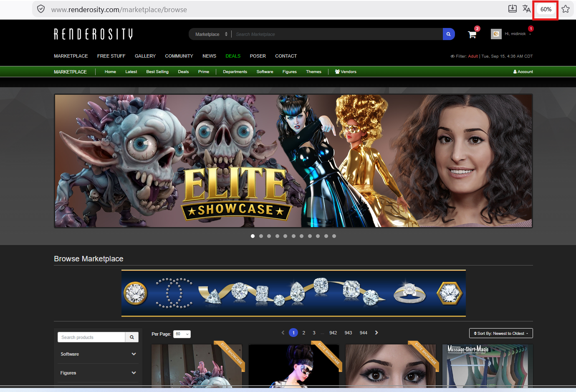Expand the Figures filter section
This screenshot has width=576, height=392.
tap(98, 373)
